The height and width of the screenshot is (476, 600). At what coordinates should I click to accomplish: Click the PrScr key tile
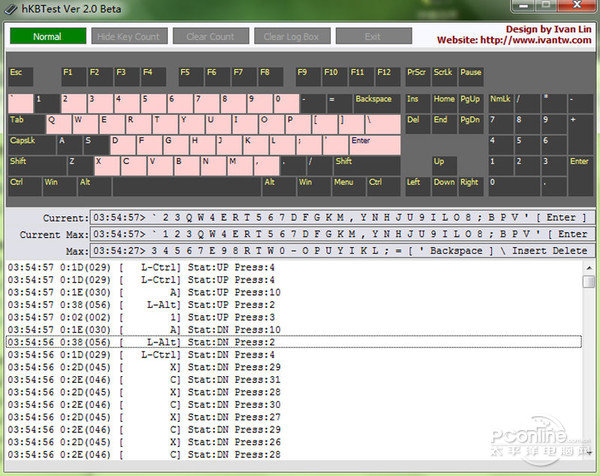pyautogui.click(x=417, y=77)
